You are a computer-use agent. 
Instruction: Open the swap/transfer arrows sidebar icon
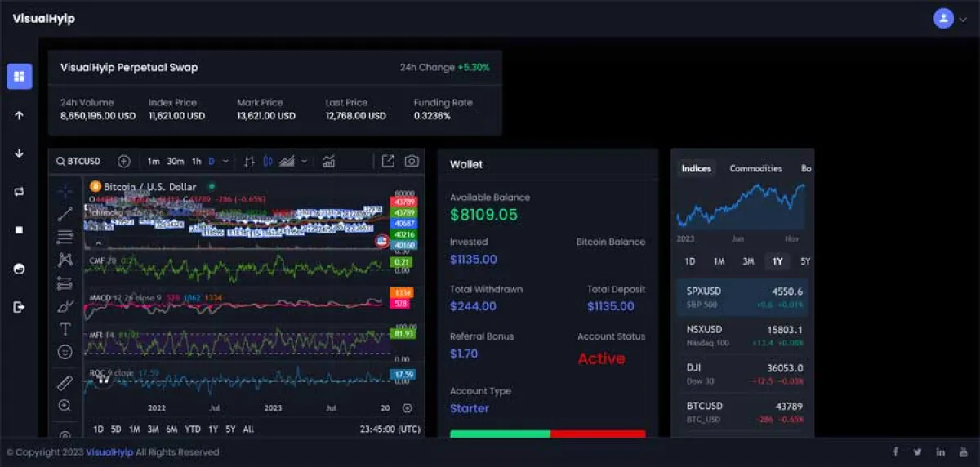[x=19, y=192]
